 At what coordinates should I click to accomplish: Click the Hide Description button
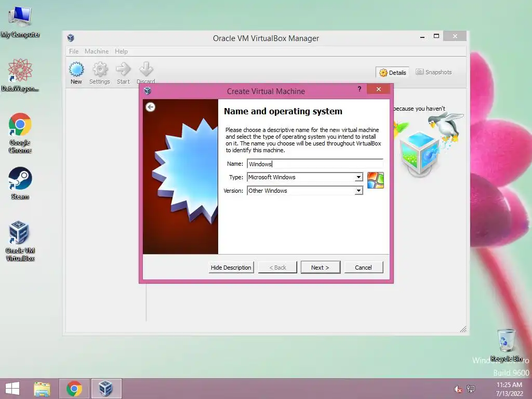[231, 268]
